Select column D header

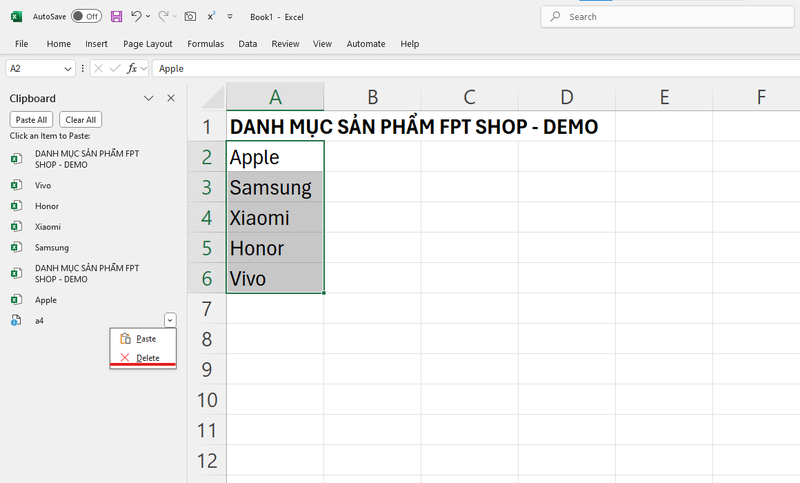tap(567, 97)
